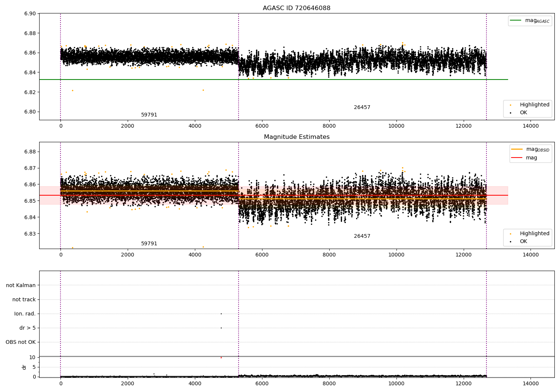This screenshot has width=560, height=392.
Task: Click the 'not Kalman' axis label
Action: [x=21, y=286]
